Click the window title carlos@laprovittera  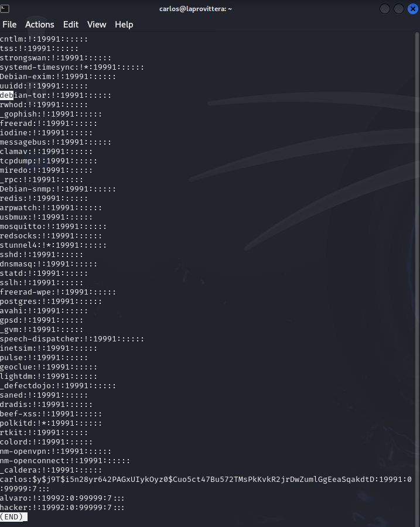coord(196,9)
